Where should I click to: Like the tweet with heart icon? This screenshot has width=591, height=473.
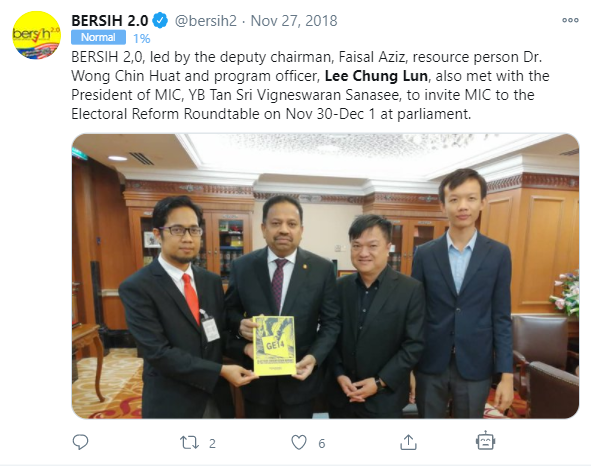[299, 442]
